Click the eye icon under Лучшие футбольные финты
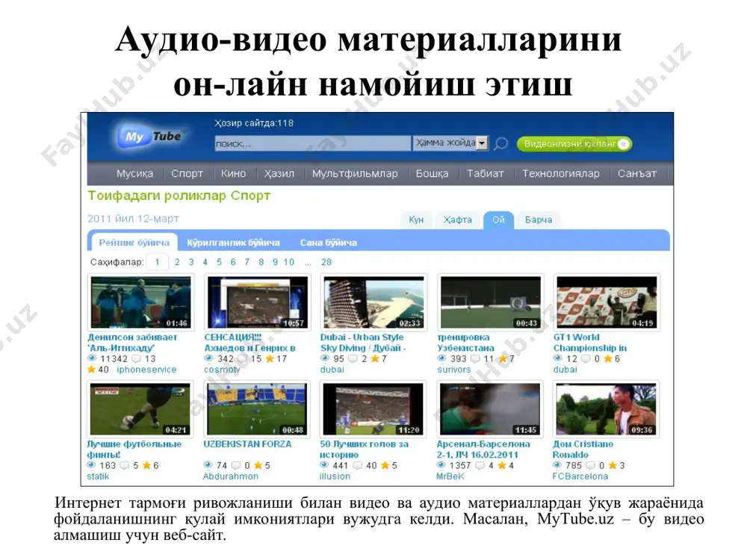747x560 pixels. point(91,465)
